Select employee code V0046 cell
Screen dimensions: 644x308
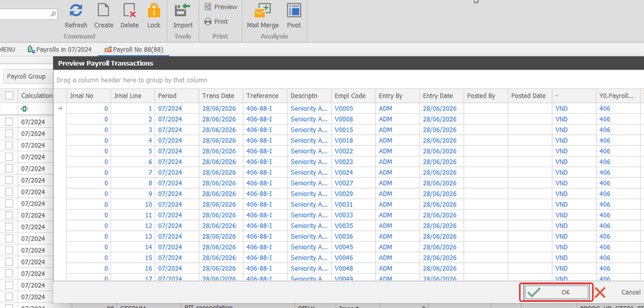(353, 258)
